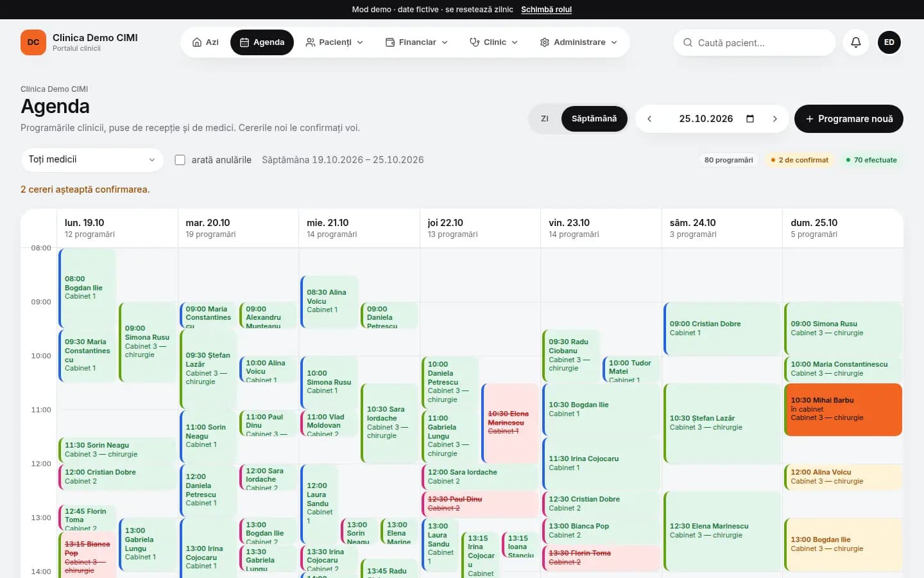Click the calendar picker icon in date field
924x578 pixels.
[x=750, y=119]
